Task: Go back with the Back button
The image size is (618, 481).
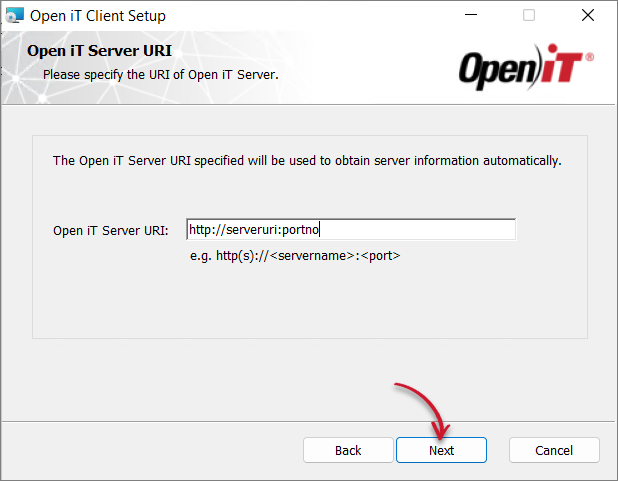Action: [348, 450]
